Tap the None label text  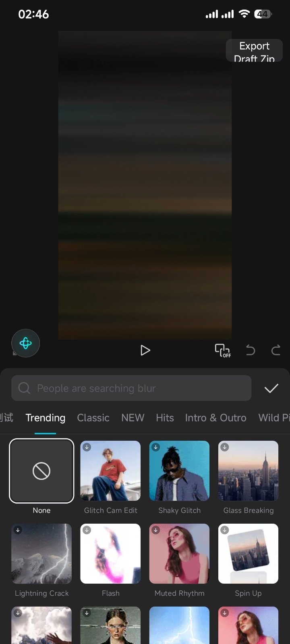(41, 510)
